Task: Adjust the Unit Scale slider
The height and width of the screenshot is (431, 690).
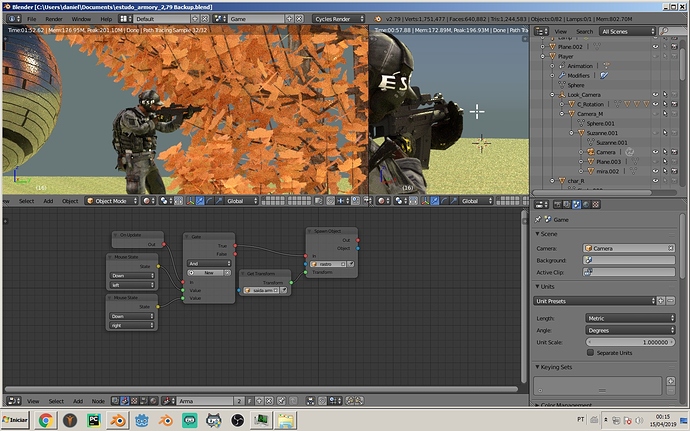Action: pyautogui.click(x=630, y=343)
